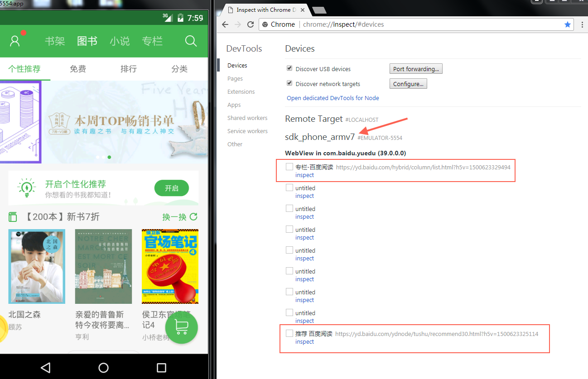Open dedicated DevTools for Node link

tap(333, 98)
